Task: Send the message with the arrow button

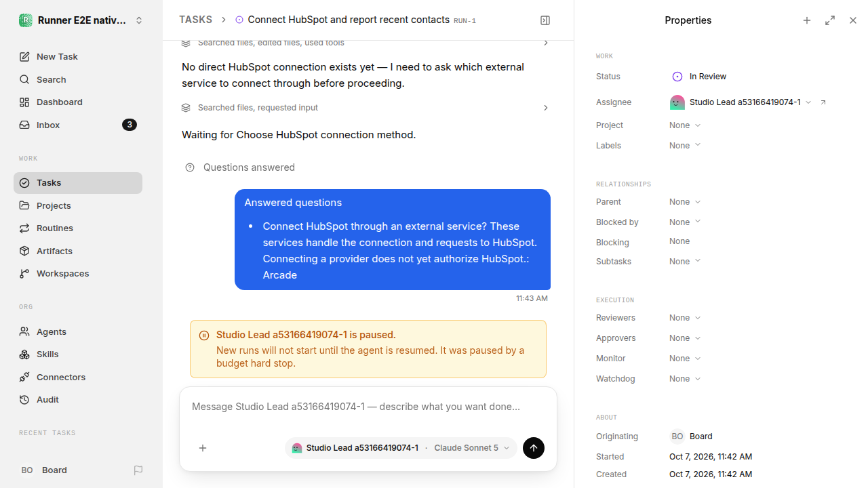Action: [x=534, y=448]
